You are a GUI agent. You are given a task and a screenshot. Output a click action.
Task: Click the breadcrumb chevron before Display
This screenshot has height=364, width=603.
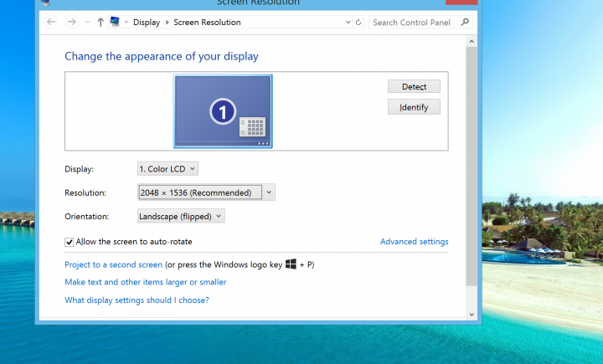126,23
